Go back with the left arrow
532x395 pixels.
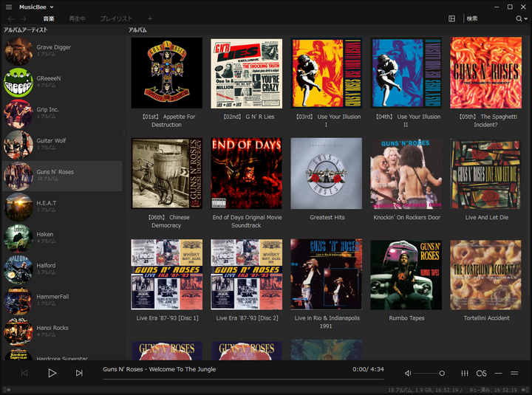(x=11, y=19)
